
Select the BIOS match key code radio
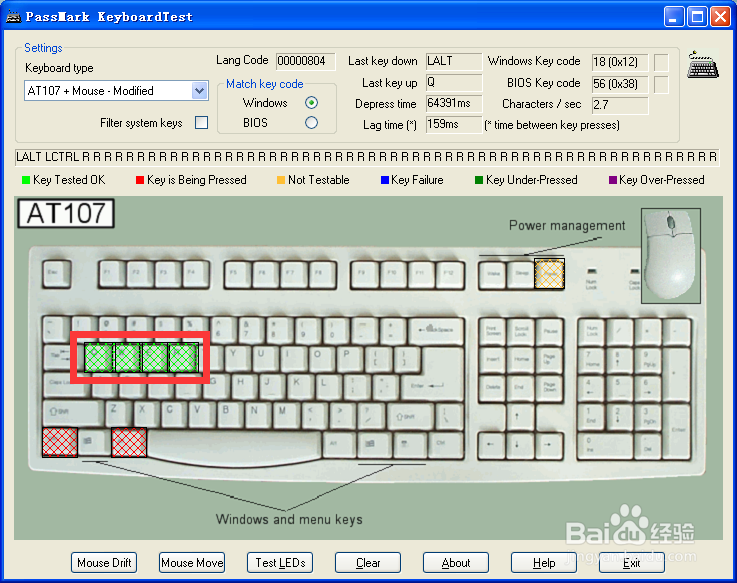coord(311,123)
